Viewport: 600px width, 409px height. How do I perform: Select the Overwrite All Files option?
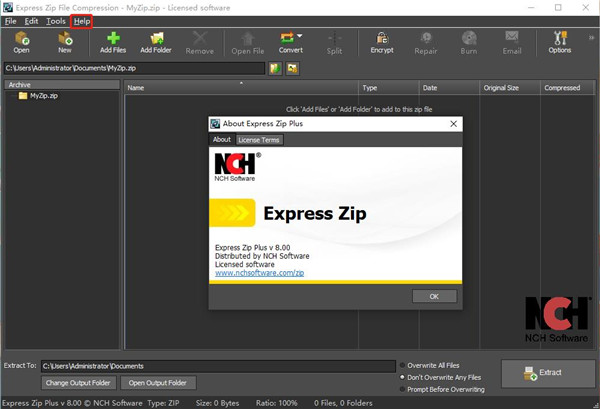[x=430, y=365]
